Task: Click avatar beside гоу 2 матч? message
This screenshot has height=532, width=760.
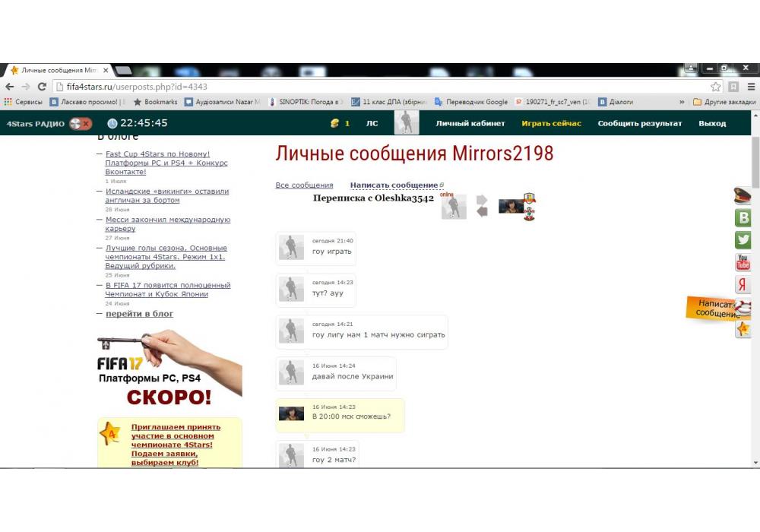Action: point(291,455)
